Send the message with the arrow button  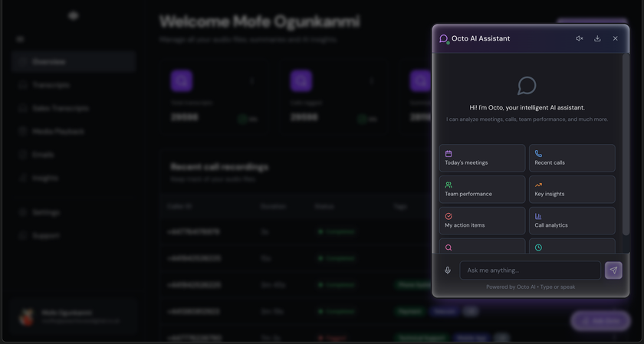pos(613,270)
